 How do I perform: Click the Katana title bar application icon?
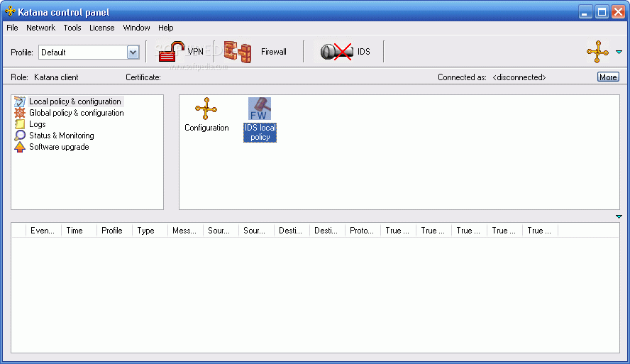pos(10,11)
